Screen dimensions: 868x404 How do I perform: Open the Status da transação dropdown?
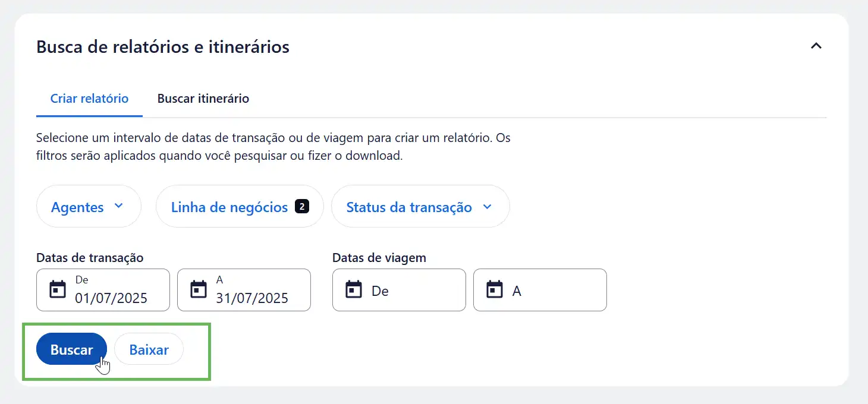point(409,207)
